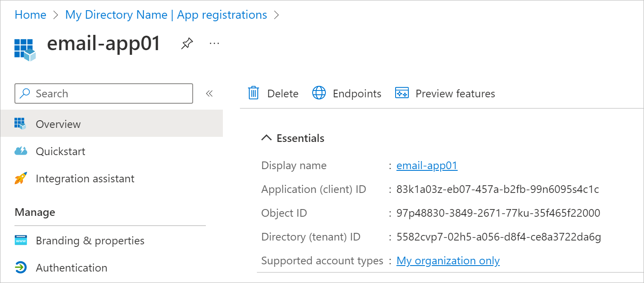Open the My organization only link
The width and height of the screenshot is (644, 283).
pos(447,260)
